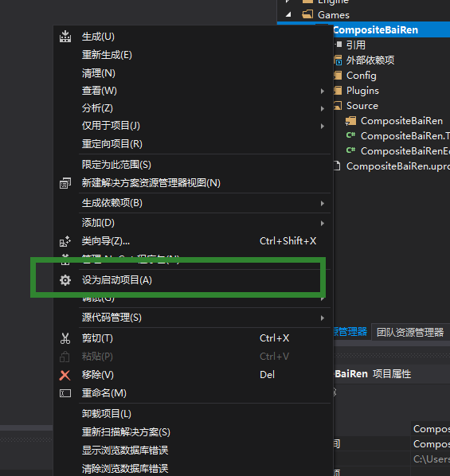Open the Config folder in Solution Explorer

point(361,76)
